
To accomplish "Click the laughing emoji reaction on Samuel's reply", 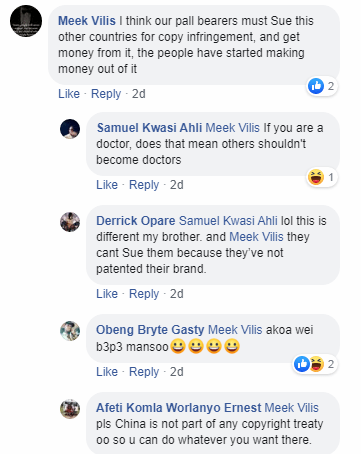I will click(316, 177).
